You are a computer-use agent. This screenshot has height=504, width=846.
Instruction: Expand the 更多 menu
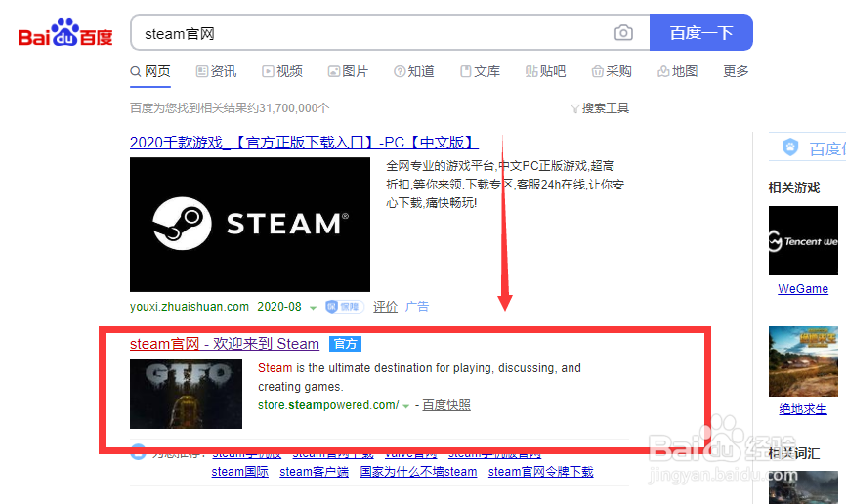tap(736, 71)
